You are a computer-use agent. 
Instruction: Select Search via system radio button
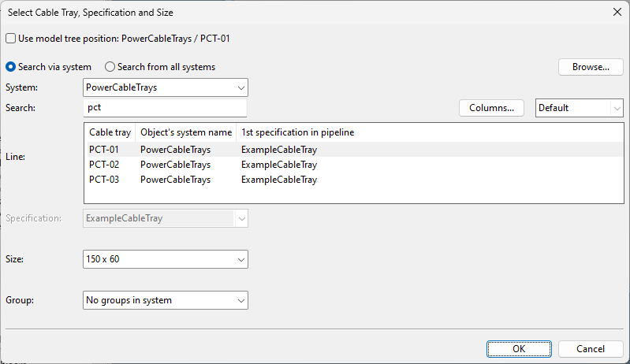(x=11, y=67)
